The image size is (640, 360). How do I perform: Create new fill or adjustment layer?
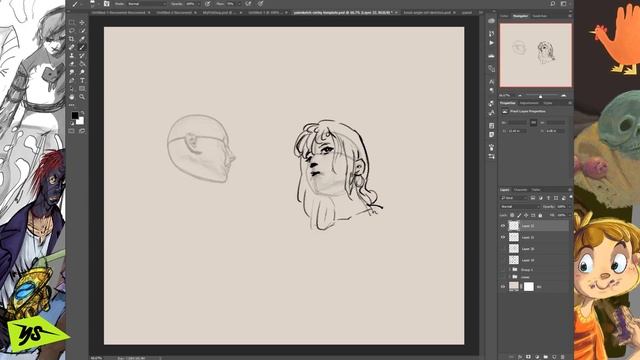(x=537, y=357)
